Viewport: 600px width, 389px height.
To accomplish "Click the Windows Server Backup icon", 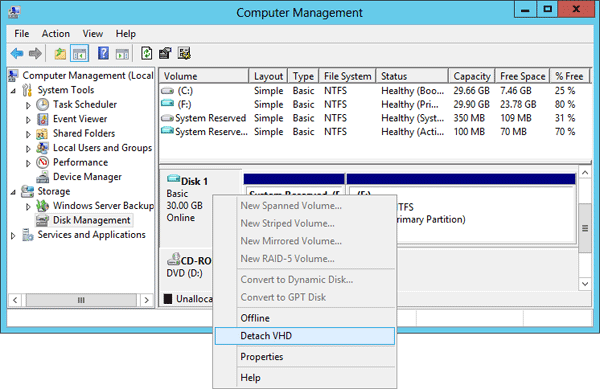I will coord(42,206).
